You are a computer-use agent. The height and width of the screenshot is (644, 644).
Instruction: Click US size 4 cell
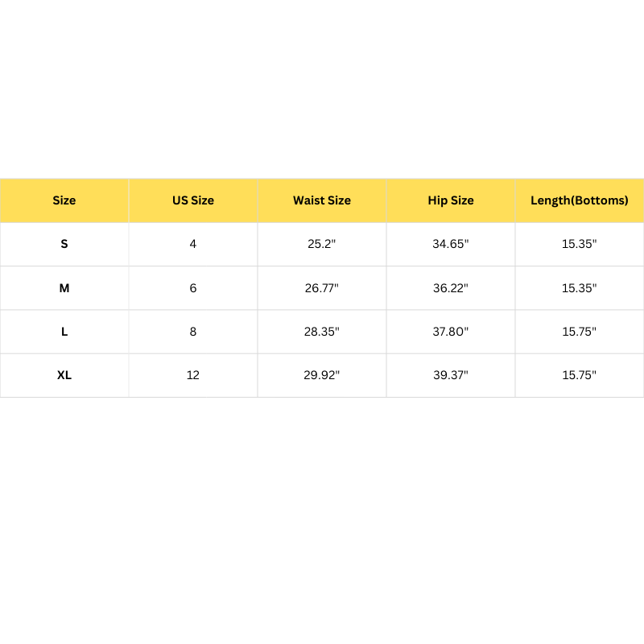click(193, 244)
